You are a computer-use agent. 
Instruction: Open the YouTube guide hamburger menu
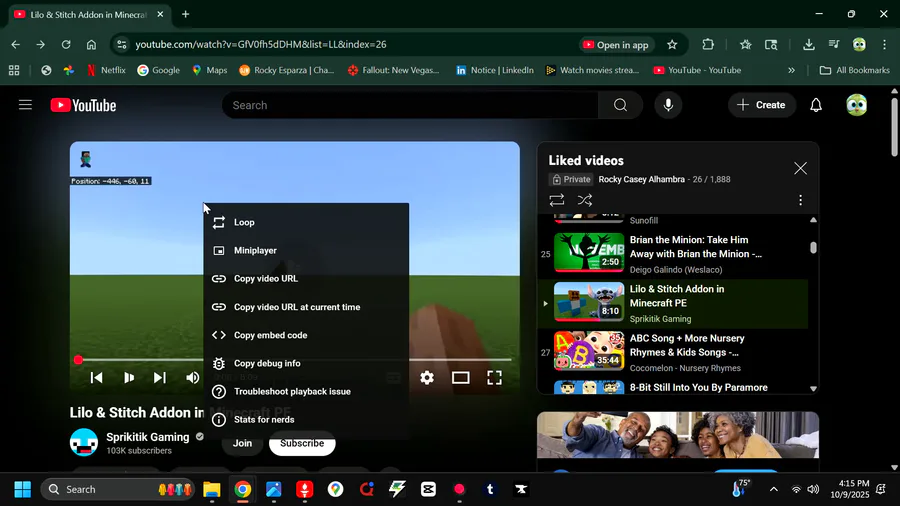coord(25,105)
